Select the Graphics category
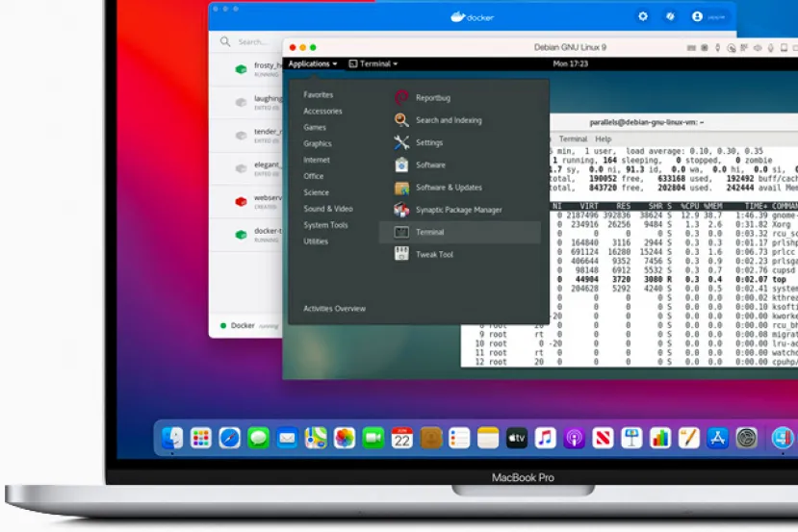 (317, 143)
